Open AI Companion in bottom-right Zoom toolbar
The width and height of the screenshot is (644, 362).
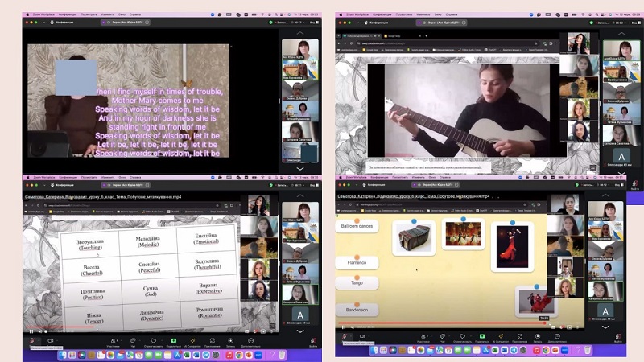(x=501, y=338)
